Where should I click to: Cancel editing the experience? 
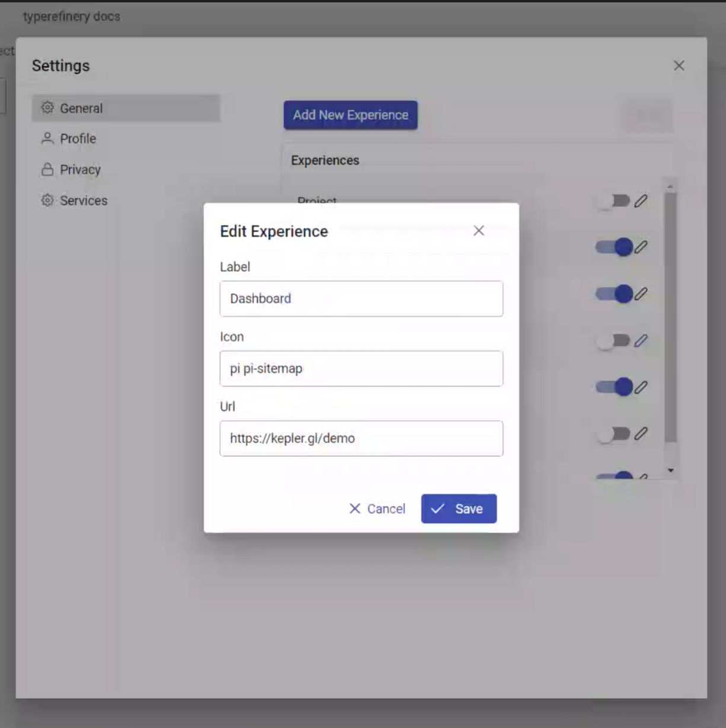point(376,508)
